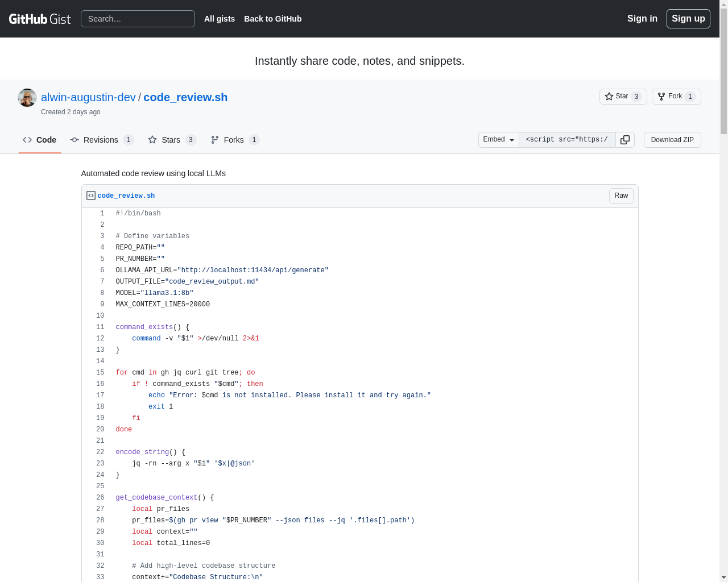This screenshot has width=728, height=582.
Task: Open the Forks tab
Action: pyautogui.click(x=235, y=140)
